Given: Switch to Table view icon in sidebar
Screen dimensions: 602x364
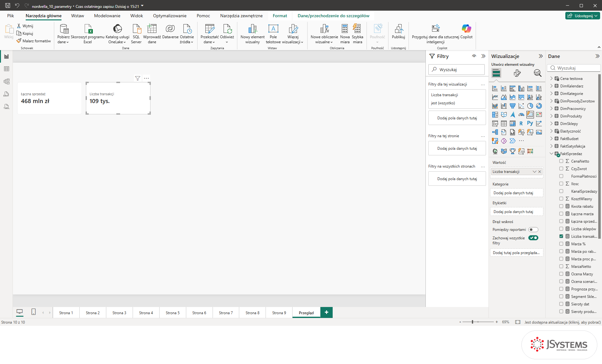Looking at the screenshot, I should click(6, 69).
